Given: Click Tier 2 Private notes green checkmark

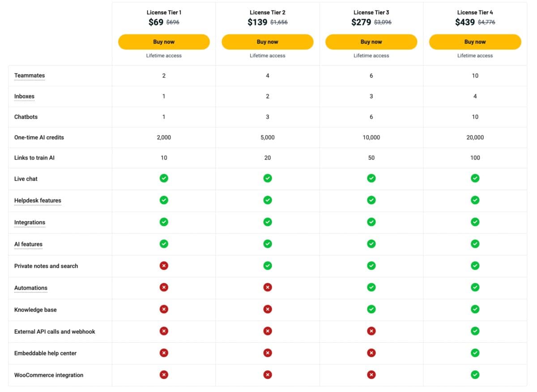Looking at the screenshot, I should [268, 266].
